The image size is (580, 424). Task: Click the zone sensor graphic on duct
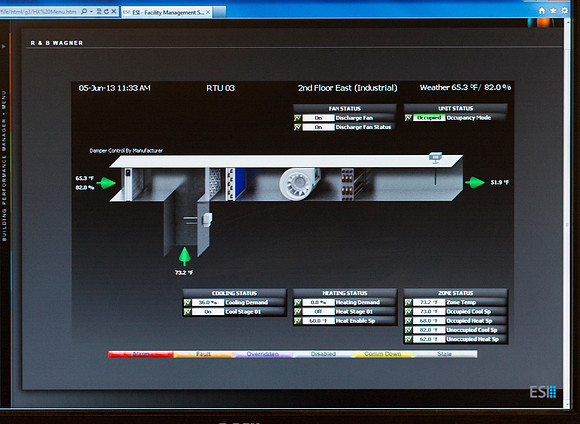click(x=435, y=158)
